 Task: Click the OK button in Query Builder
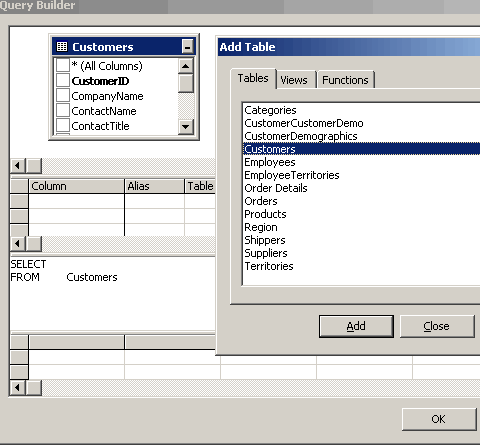[439, 419]
